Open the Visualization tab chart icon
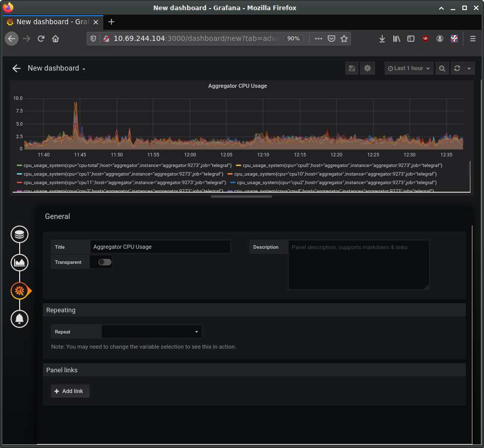This screenshot has width=484, height=448. tap(20, 263)
